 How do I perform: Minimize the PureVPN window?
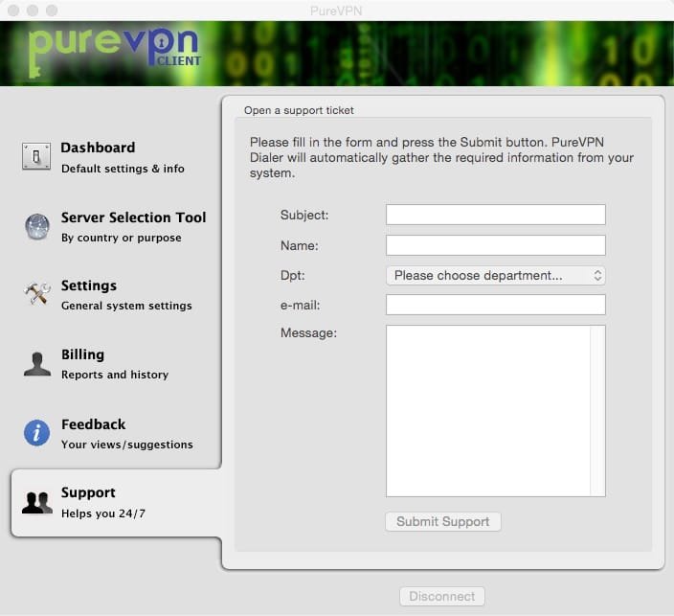coord(32,10)
